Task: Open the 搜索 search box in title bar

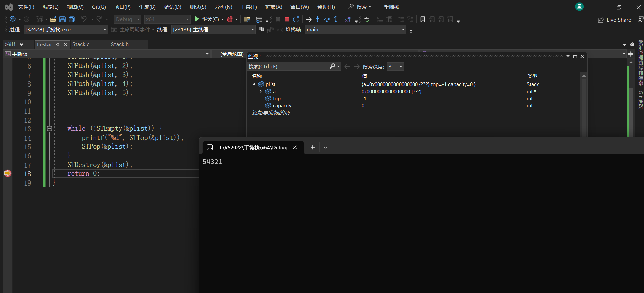Action: point(360,7)
